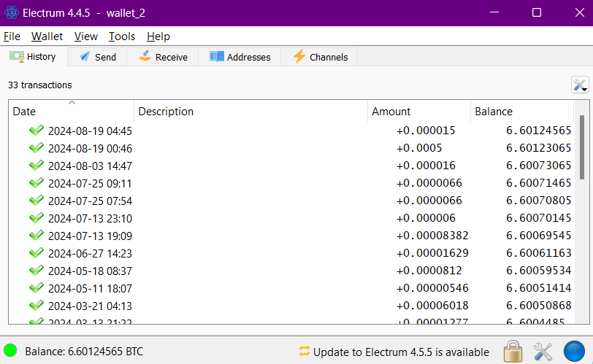Click the Electrum logo in title bar

click(12, 12)
